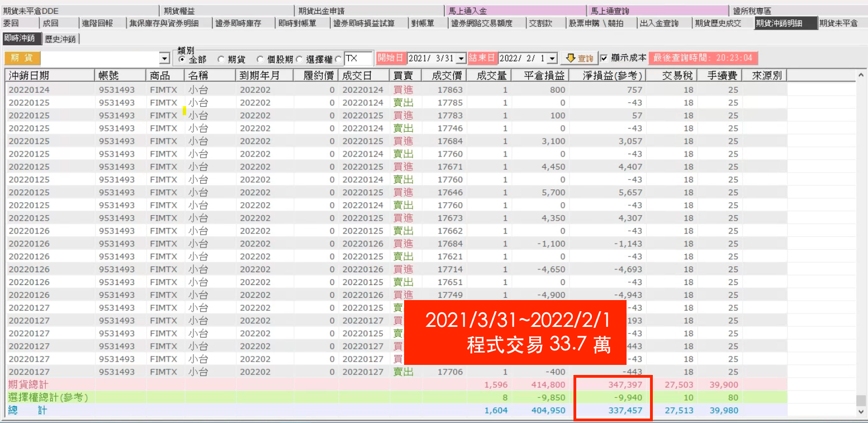Click into the TX product code field
The width and height of the screenshot is (868, 423).
(358, 58)
